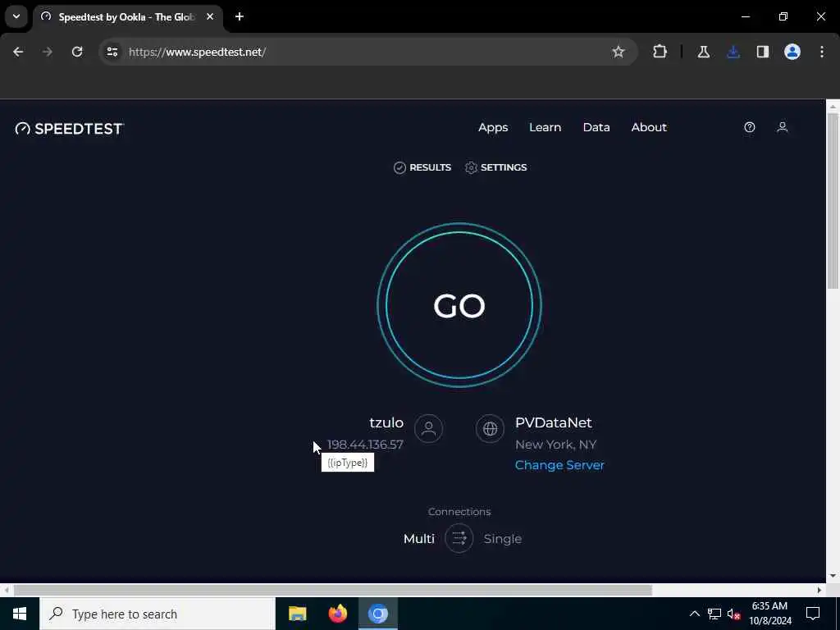Open the RESULTS page link
The image size is (840, 630).
point(430,167)
